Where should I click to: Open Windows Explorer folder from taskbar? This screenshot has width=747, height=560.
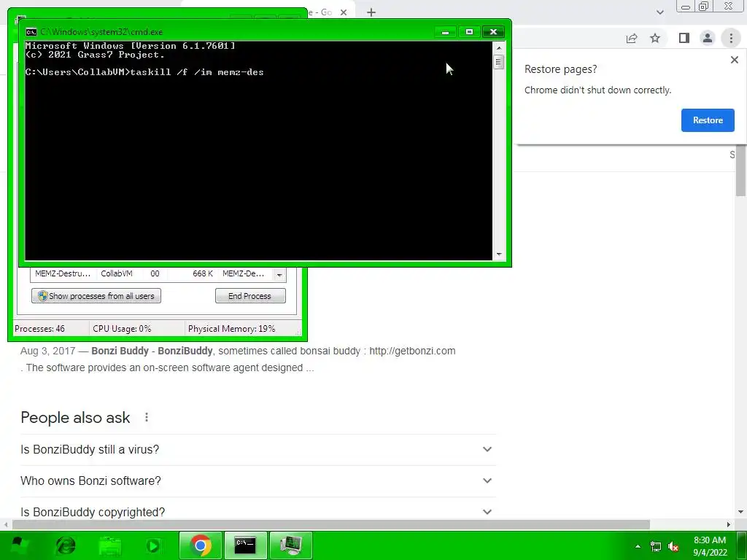coord(110,545)
